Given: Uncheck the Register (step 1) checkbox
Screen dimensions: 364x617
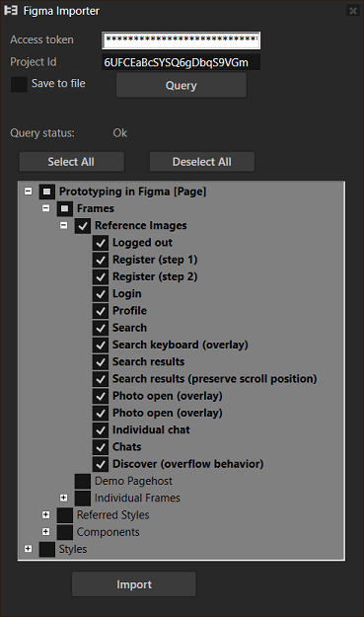Looking at the screenshot, I should pyautogui.click(x=101, y=260).
